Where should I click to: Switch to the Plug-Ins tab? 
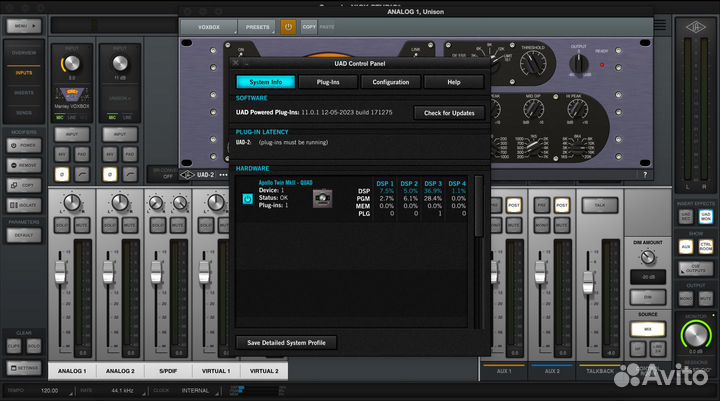pyautogui.click(x=328, y=82)
